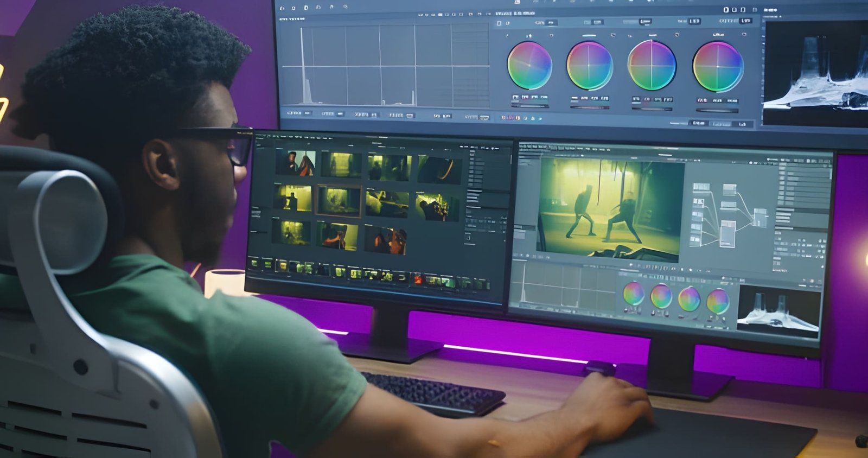868x458 pixels.
Task: Click the third color wheel on right monitor
Action: pos(689,299)
